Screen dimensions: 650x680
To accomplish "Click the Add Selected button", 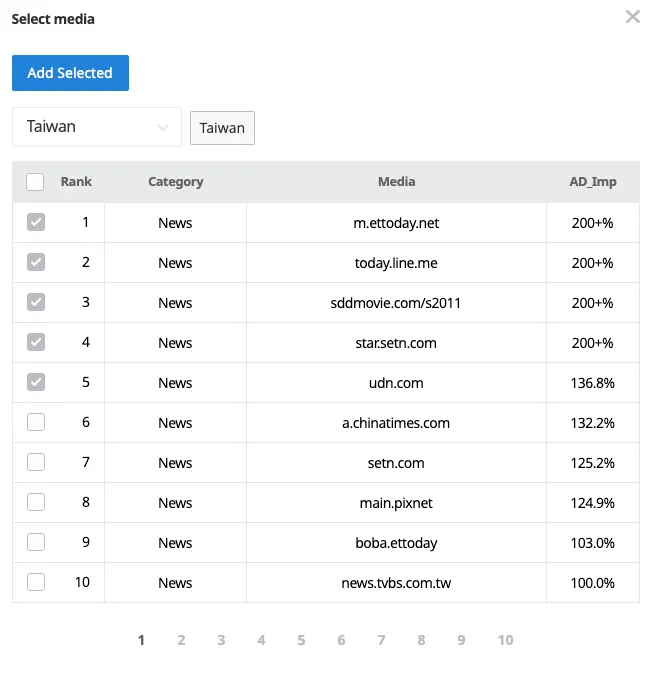I will click(x=70, y=73).
